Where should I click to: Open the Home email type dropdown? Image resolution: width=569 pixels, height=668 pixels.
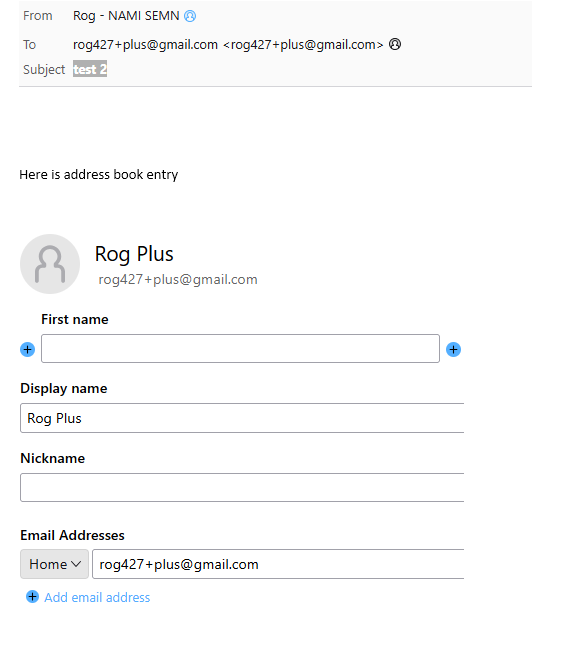(55, 564)
